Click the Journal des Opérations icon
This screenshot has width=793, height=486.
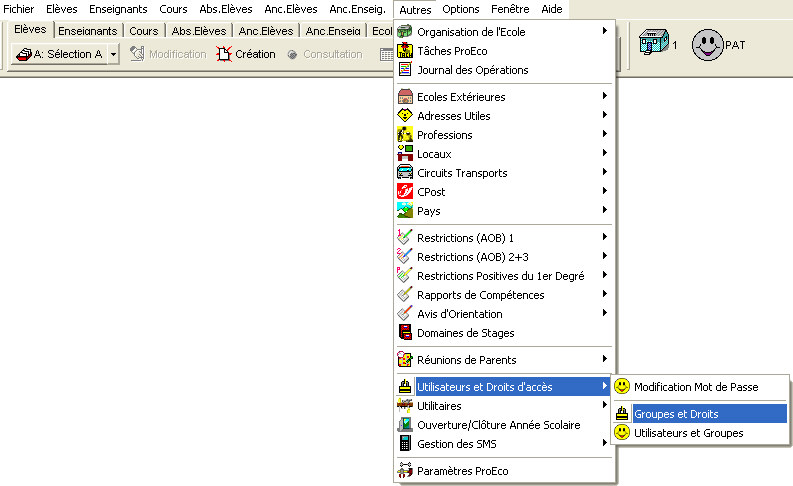405,69
